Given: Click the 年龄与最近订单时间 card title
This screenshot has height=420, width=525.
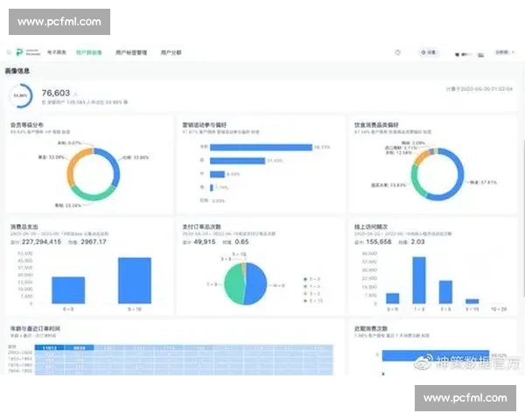Looking at the screenshot, I should 35,329.
